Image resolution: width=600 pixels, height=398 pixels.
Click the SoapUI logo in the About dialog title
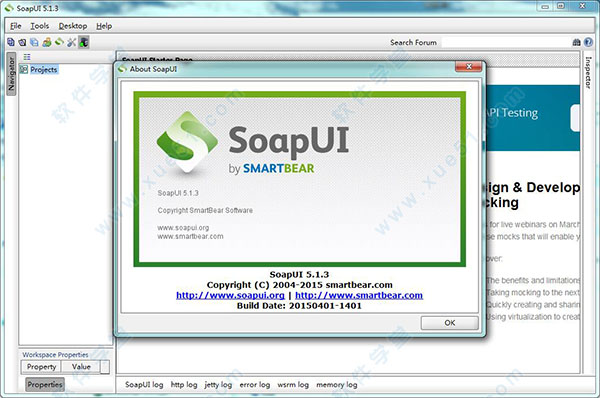[122, 69]
